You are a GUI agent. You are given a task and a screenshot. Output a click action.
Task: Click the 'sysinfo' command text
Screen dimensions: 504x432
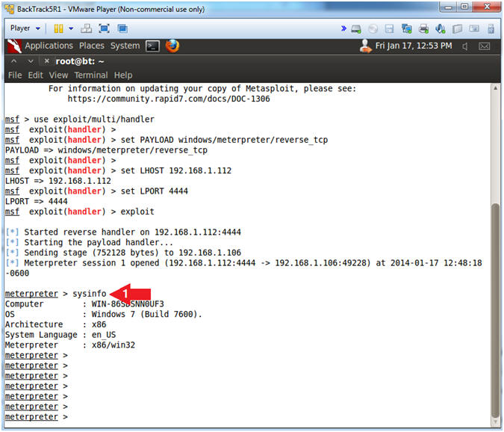(x=90, y=294)
